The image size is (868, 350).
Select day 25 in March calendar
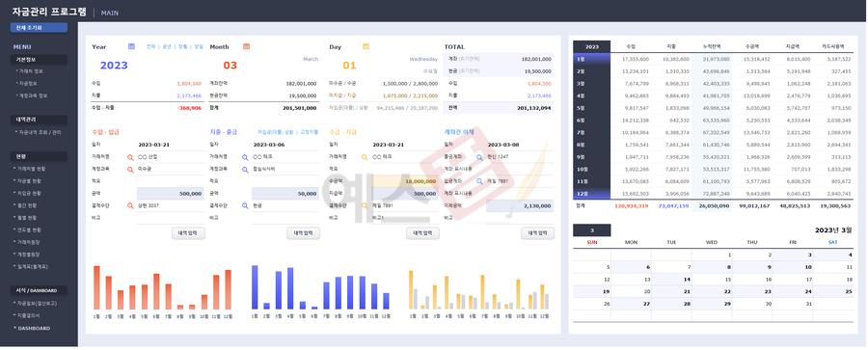(833, 291)
